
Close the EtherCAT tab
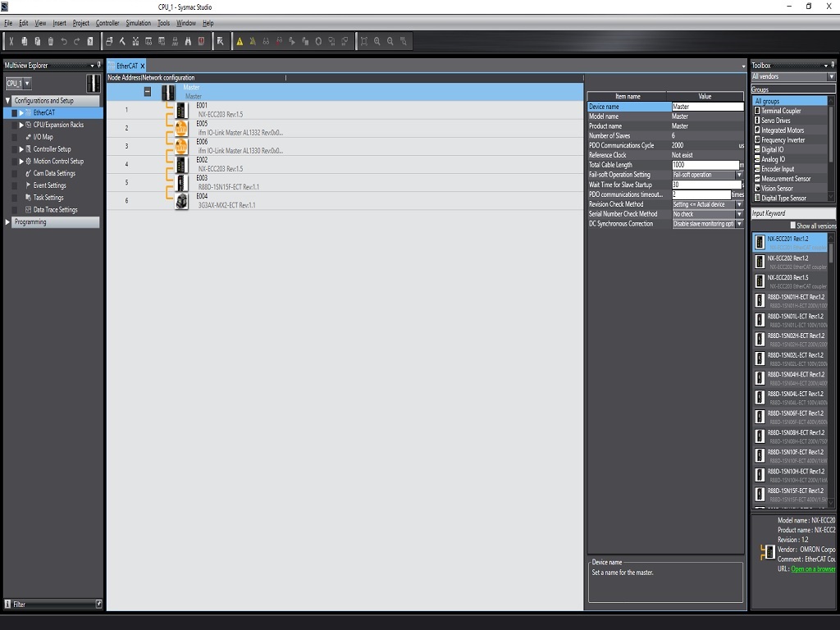coord(143,66)
